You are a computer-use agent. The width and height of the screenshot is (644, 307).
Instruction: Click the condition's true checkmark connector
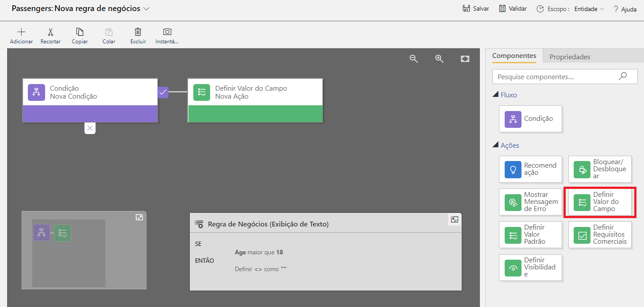coord(163,92)
